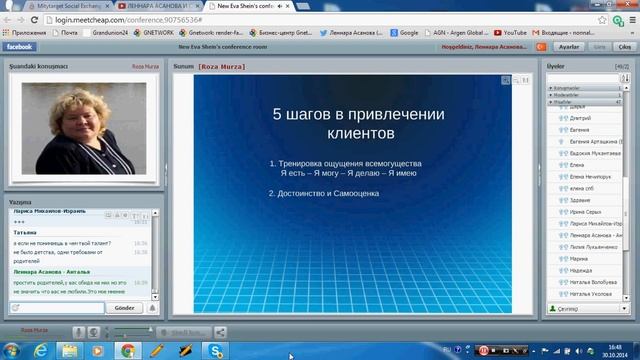
Task: Click the member search input field
Action: click(583, 78)
